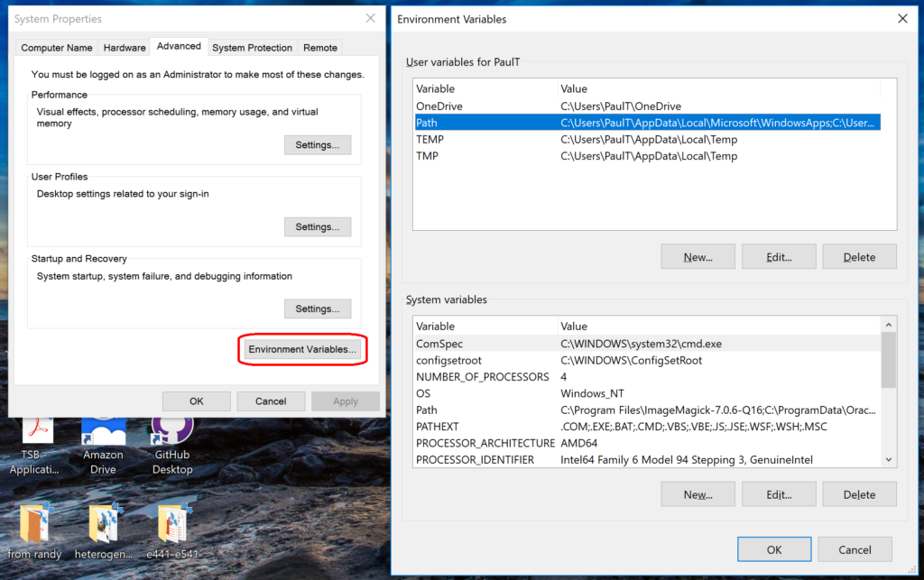Switch to the Hardware tab

(125, 47)
